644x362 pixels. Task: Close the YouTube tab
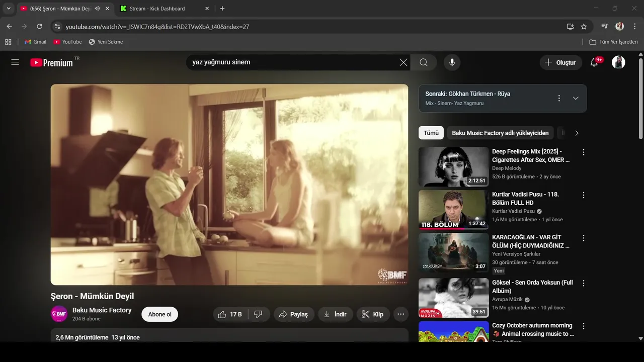(107, 9)
